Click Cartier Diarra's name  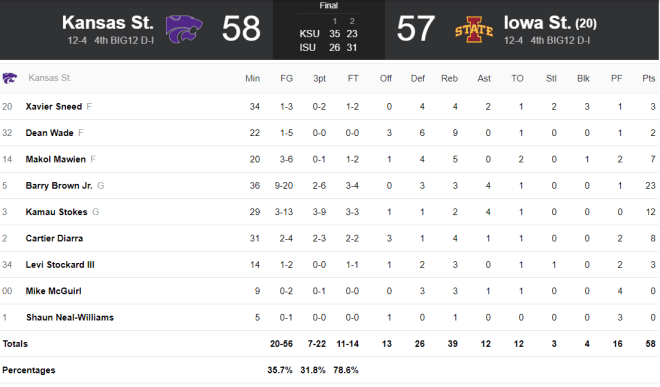(x=54, y=238)
